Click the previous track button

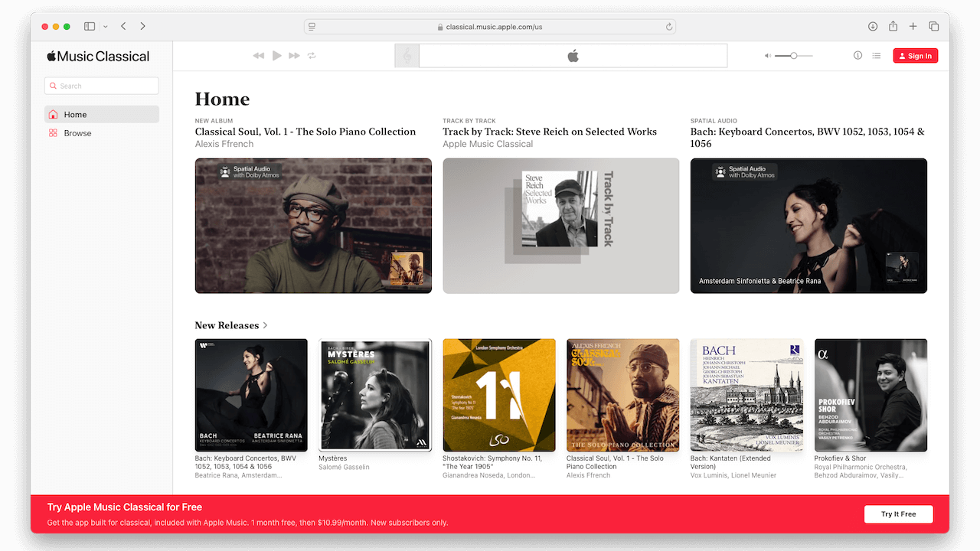click(x=259, y=56)
